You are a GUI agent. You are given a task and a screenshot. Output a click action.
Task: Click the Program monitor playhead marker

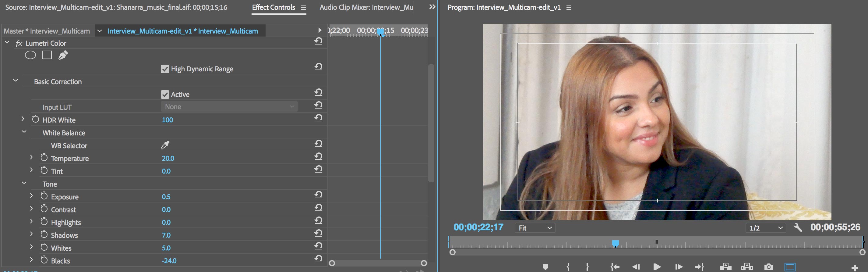pos(615,243)
